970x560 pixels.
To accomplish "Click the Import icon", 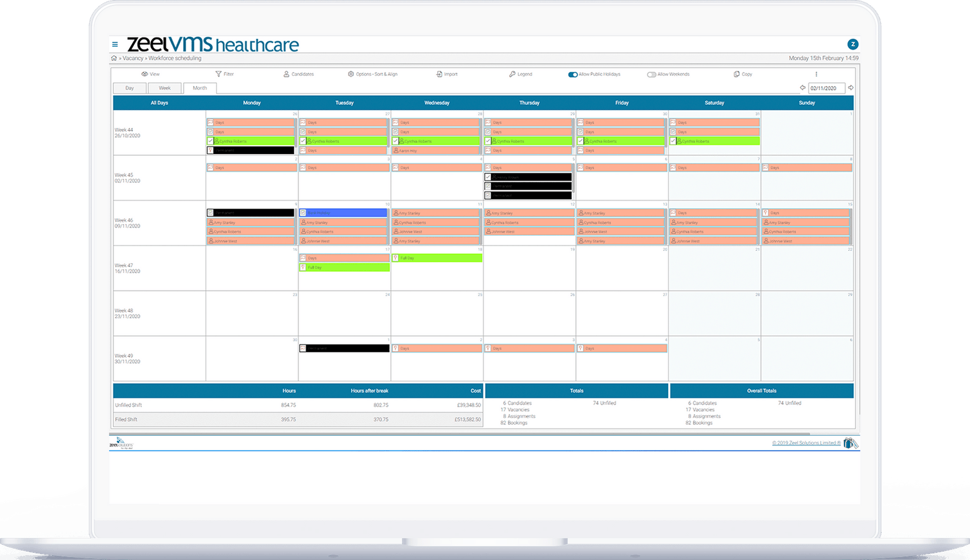I will click(440, 74).
